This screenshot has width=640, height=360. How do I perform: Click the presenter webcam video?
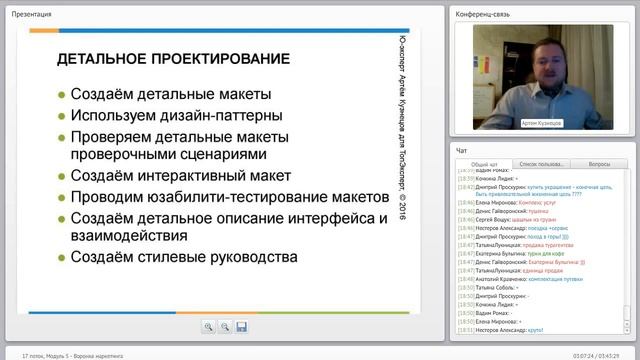(543, 77)
